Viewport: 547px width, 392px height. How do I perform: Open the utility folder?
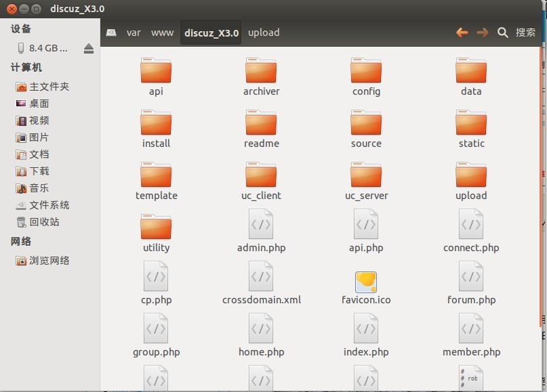[x=156, y=227]
